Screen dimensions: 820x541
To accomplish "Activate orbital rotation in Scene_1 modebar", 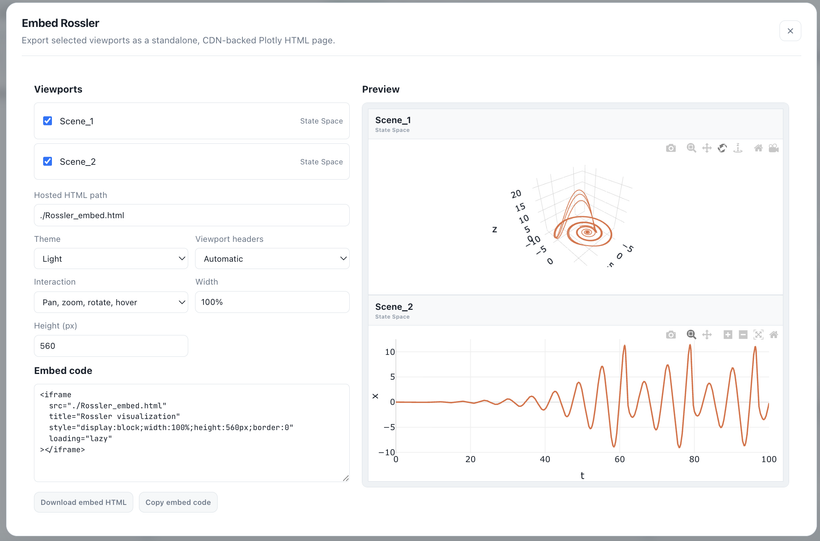I will click(x=722, y=148).
